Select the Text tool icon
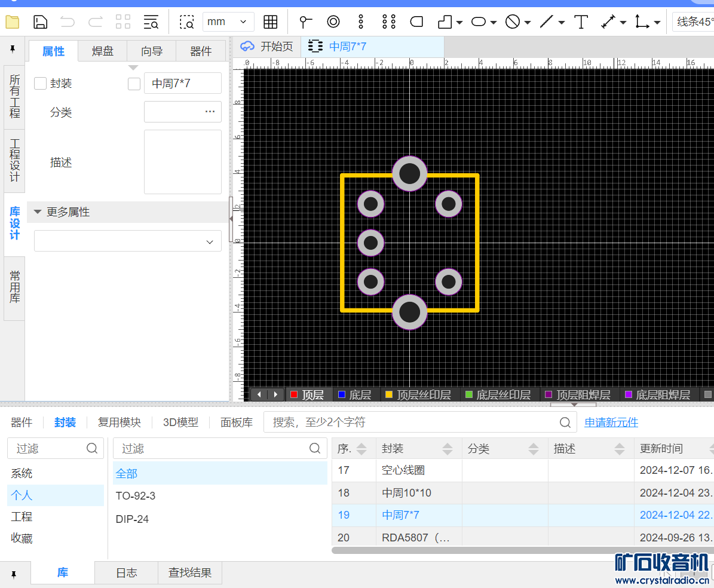The height and width of the screenshot is (588, 714). [581, 22]
